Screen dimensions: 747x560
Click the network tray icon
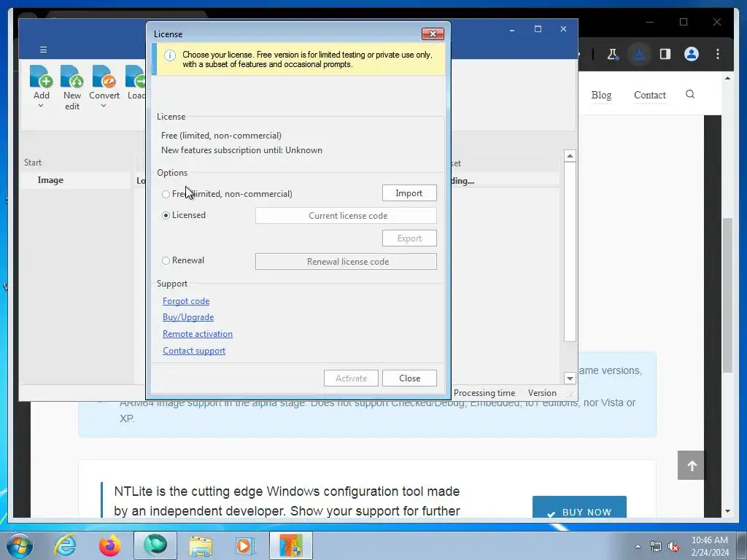pos(656,547)
